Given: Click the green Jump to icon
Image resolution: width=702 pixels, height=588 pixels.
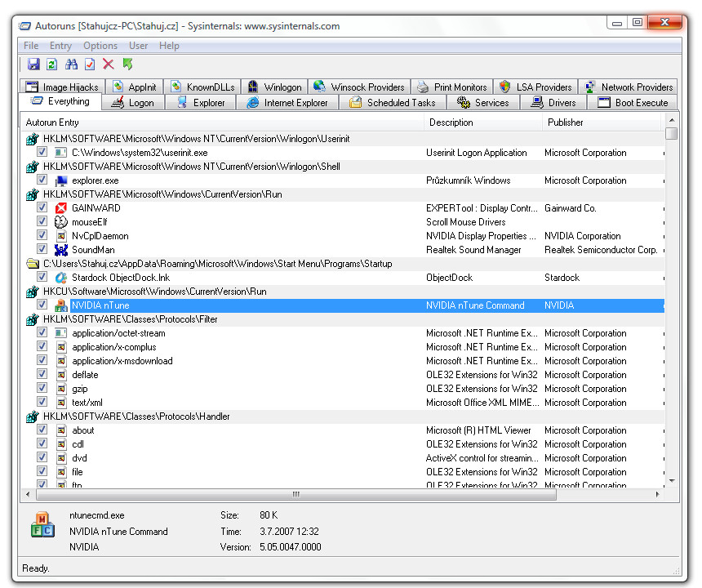Looking at the screenshot, I should pos(127,64).
